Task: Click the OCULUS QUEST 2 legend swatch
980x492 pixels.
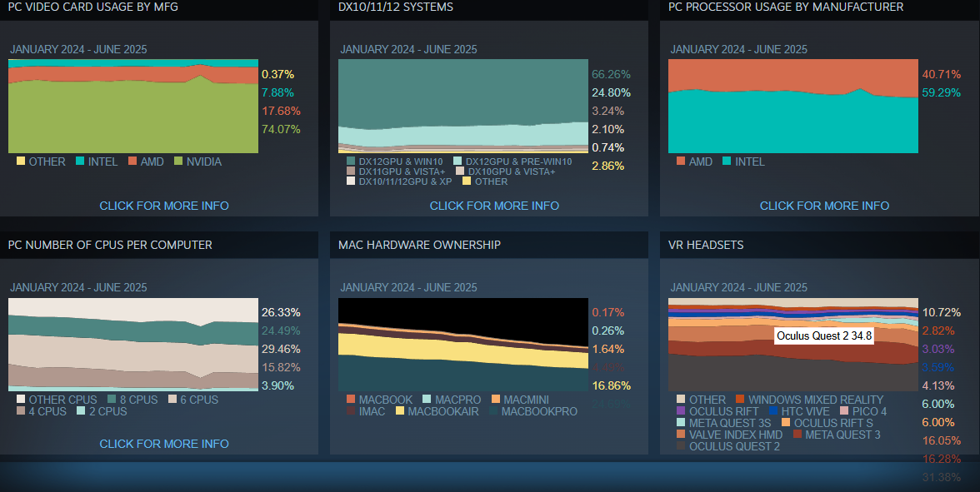Action: click(681, 446)
